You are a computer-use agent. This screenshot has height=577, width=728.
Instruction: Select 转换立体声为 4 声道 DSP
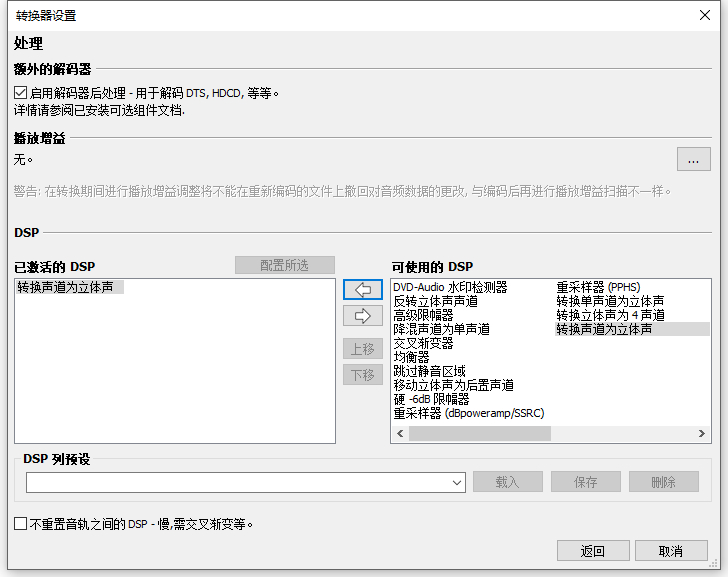(611, 315)
